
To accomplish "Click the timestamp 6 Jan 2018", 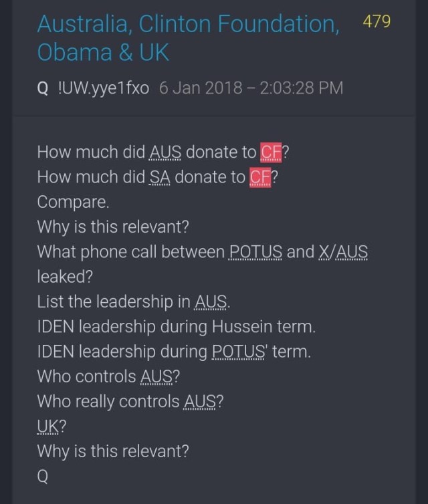I will click(251, 88).
